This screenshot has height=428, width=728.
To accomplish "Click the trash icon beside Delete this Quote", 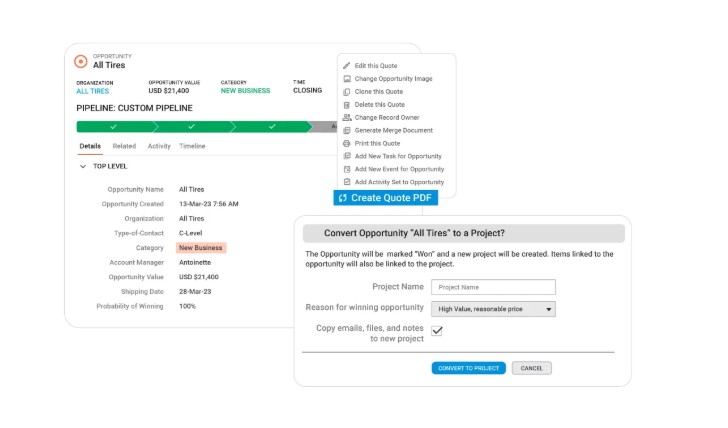I will tap(347, 104).
